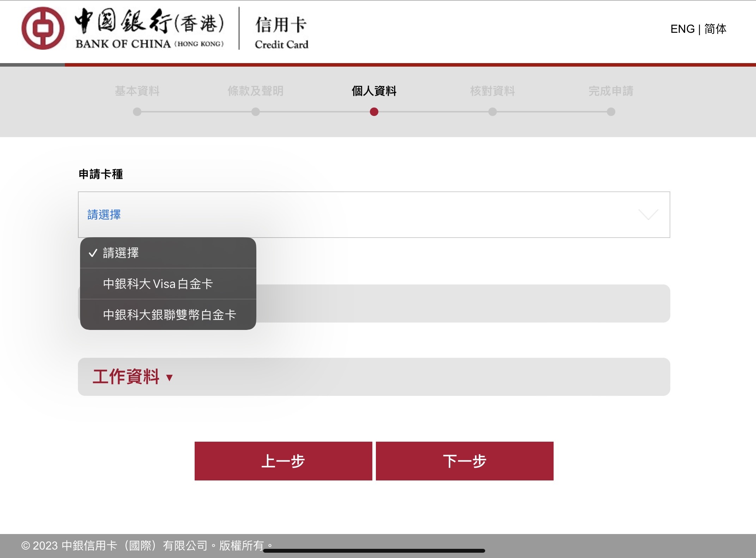
Task: Click the BANK OF CHINA (HONG KONG) wordmark
Action: point(150,44)
